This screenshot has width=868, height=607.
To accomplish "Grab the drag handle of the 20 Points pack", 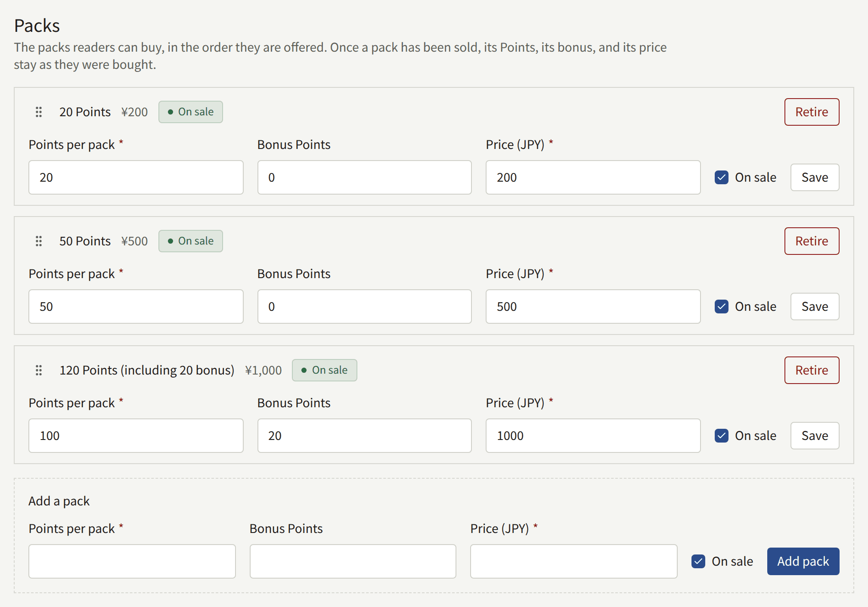I will 39,112.
